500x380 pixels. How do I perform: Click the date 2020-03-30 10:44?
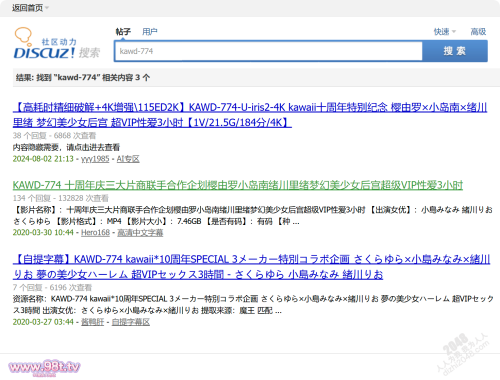(x=43, y=233)
